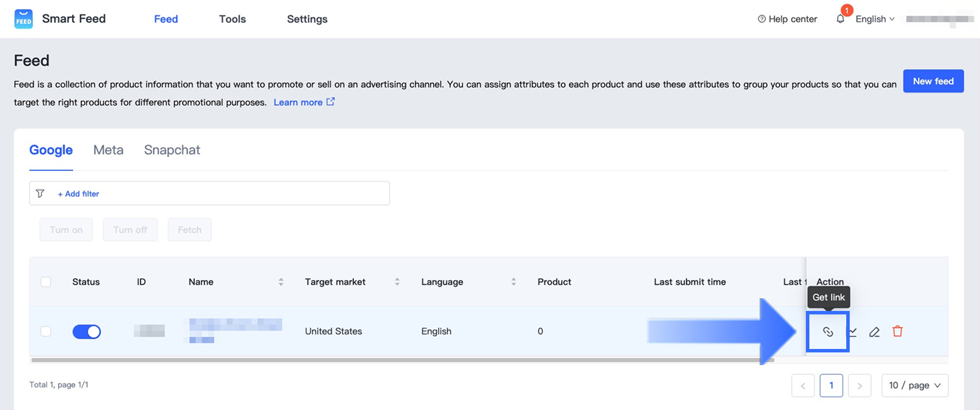Select the United States feed row checkbox
Image resolution: width=980 pixels, height=410 pixels.
(x=46, y=331)
